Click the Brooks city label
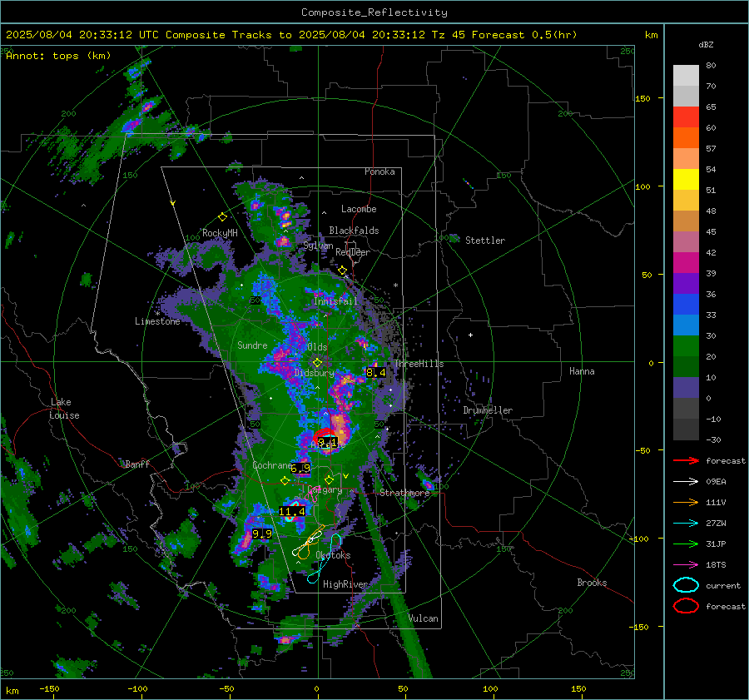Image resolution: width=749 pixels, height=700 pixels. (592, 583)
